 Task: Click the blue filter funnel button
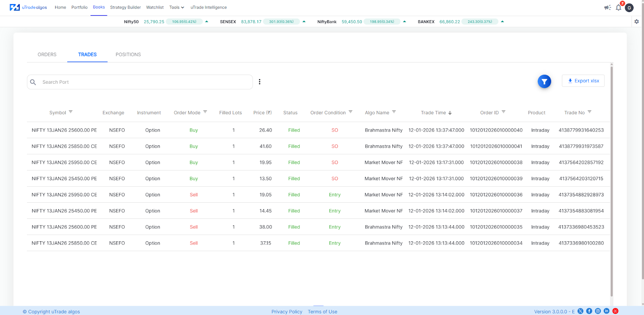point(544,82)
